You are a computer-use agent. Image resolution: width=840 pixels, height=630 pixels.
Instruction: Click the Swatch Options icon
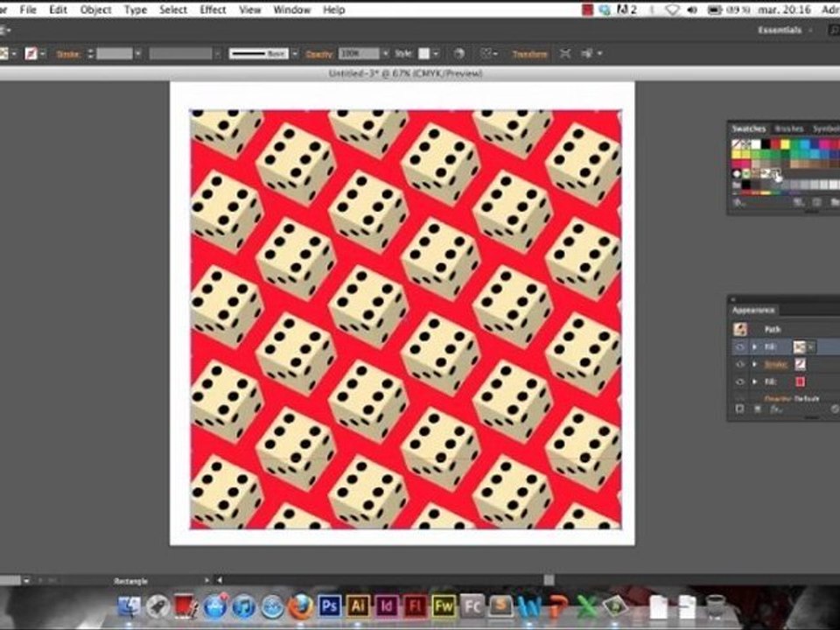(817, 202)
